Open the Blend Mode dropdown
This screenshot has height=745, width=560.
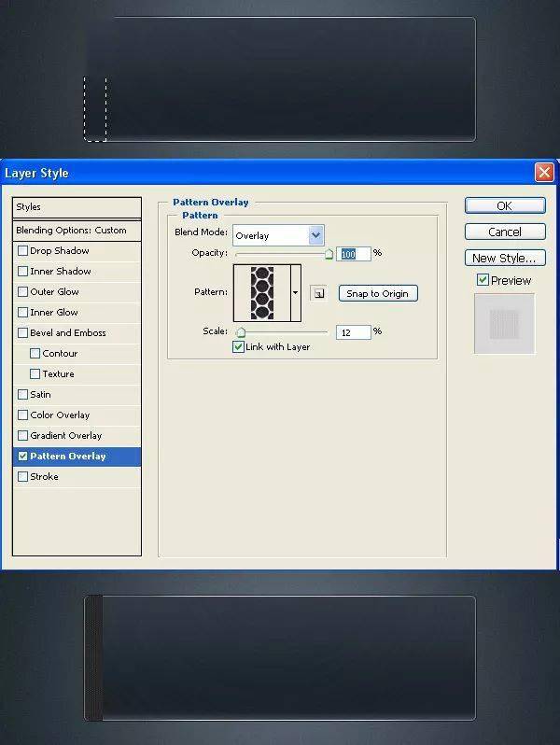pos(278,235)
